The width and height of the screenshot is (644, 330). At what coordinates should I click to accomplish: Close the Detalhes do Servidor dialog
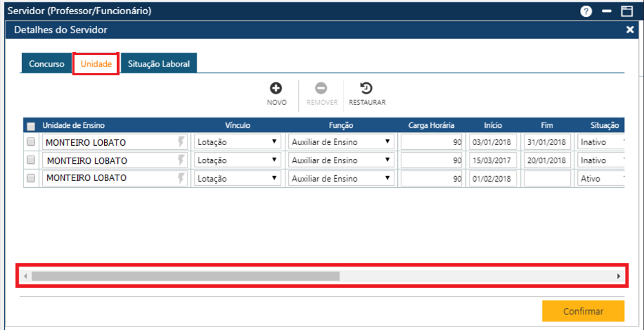tap(630, 30)
